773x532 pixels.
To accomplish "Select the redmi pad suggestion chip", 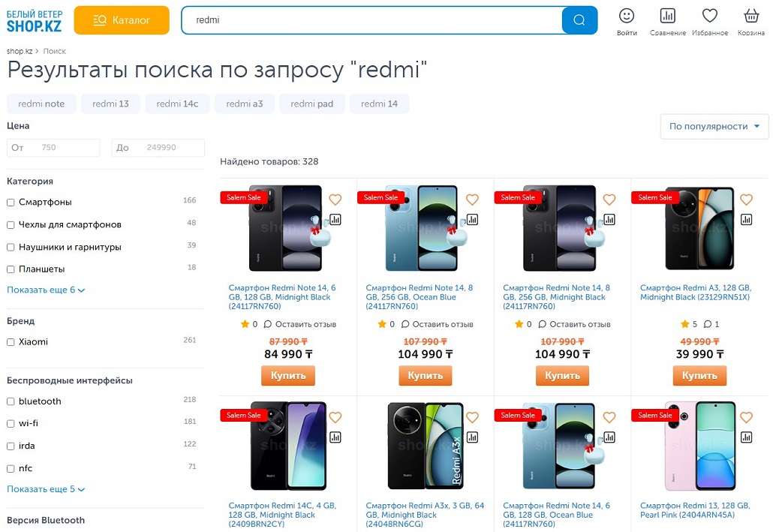I will [x=311, y=104].
